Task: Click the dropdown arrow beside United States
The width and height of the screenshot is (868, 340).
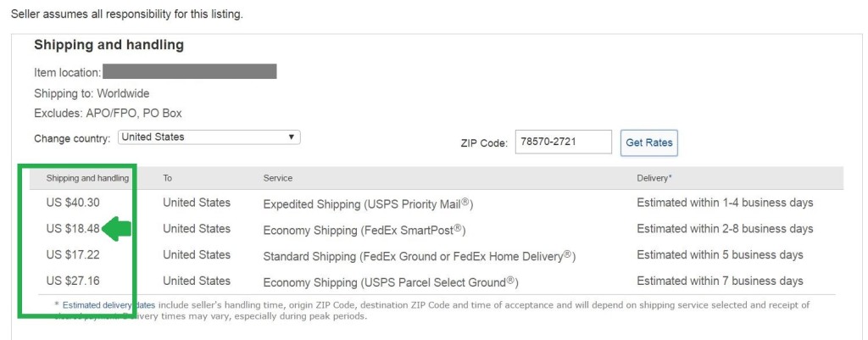Action: (292, 137)
